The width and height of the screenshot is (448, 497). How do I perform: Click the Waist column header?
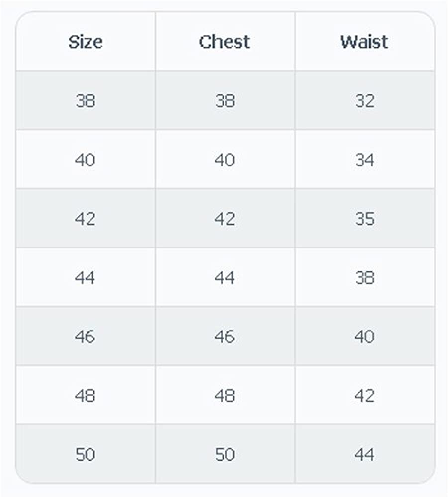(364, 42)
